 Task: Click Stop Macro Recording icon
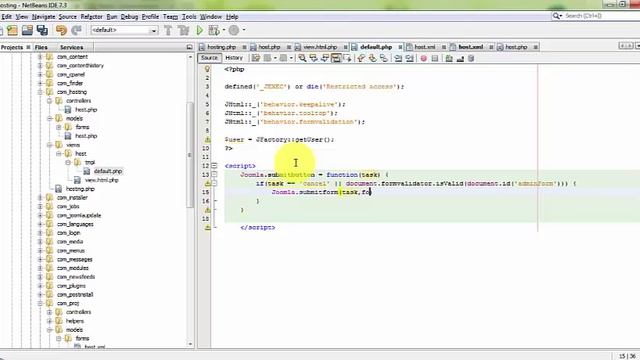click(x=435, y=58)
